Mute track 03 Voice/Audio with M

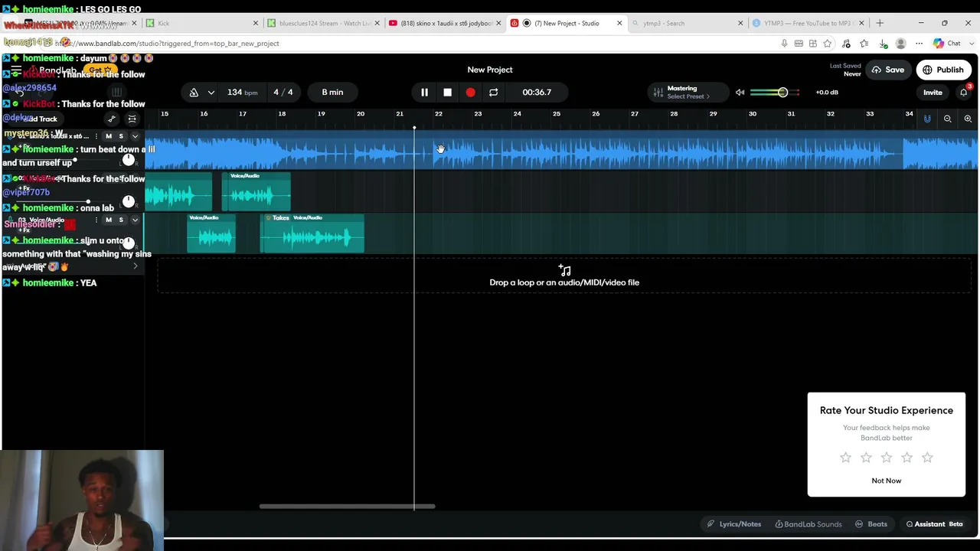(108, 220)
